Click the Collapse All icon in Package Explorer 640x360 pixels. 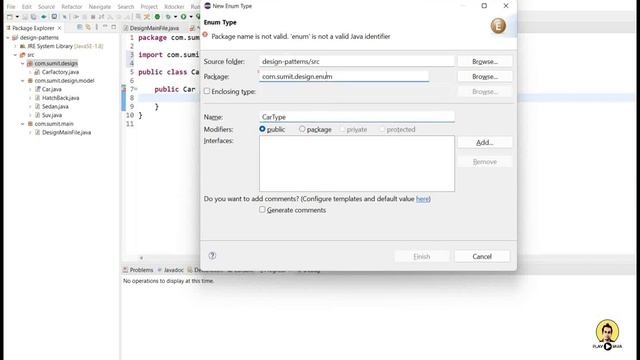(x=80, y=27)
